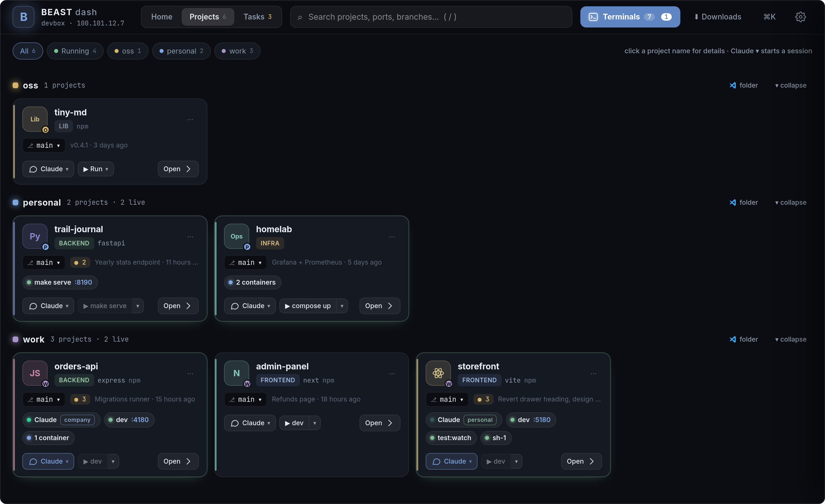Open the orders-api three-dot menu
The height and width of the screenshot is (504, 825).
pyautogui.click(x=190, y=373)
